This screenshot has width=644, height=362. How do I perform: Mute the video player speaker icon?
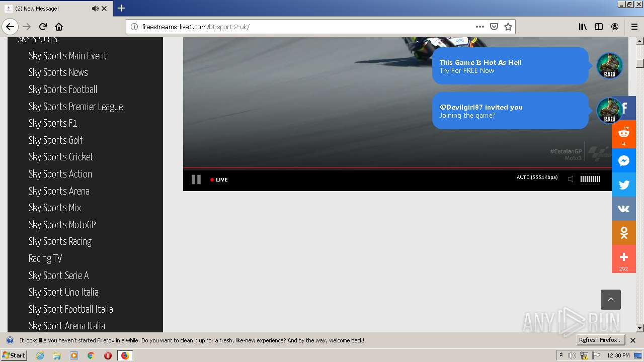[x=571, y=179]
